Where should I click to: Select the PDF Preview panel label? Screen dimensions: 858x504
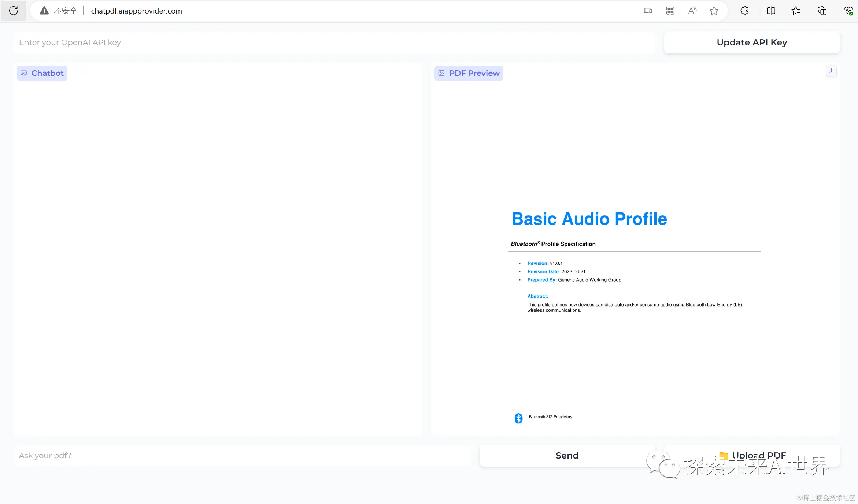tap(469, 73)
